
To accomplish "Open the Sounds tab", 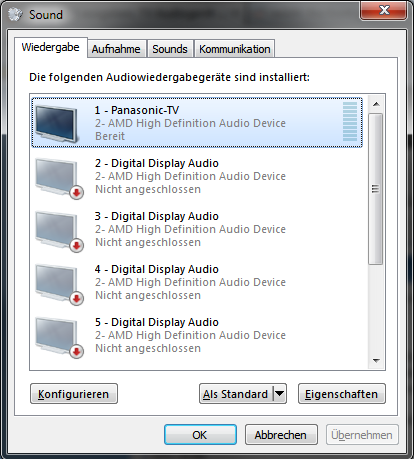I will [170, 49].
